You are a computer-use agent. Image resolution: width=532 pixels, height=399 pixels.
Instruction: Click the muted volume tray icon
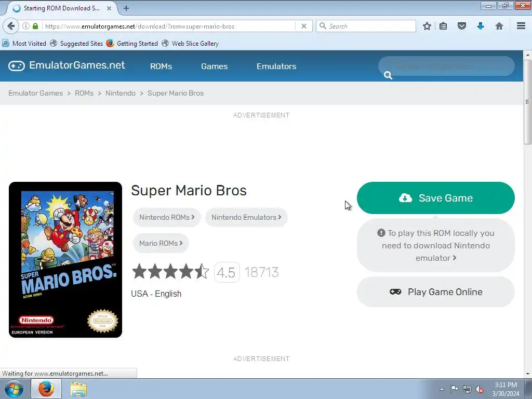480,390
